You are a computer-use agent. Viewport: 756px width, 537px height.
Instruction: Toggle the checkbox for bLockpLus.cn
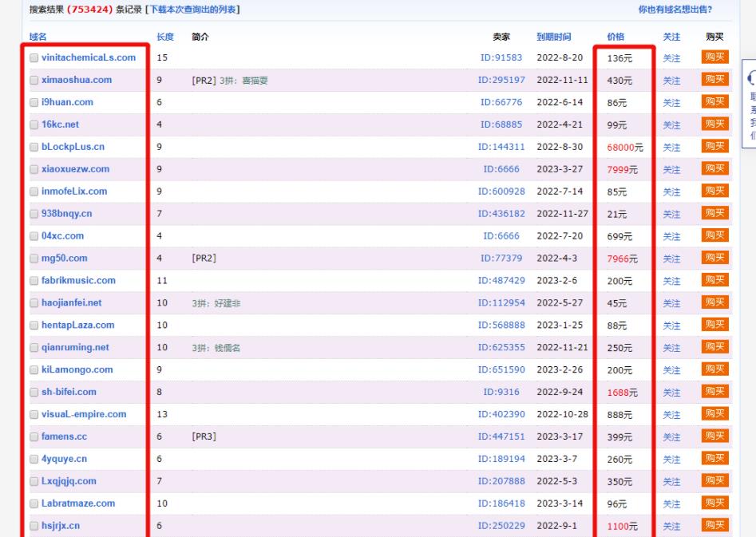34,148
